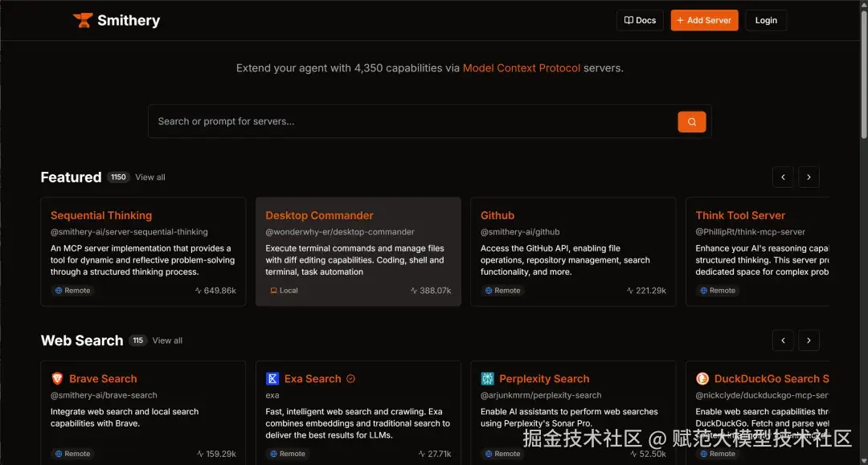This screenshot has width=868, height=465.
Task: Click Remote globe icon on Exa Search
Action: (273, 454)
